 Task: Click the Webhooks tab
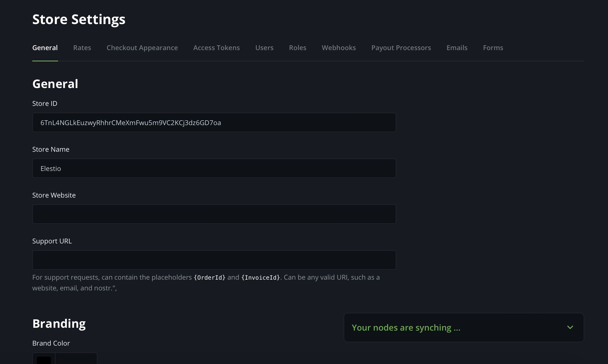[339, 47]
